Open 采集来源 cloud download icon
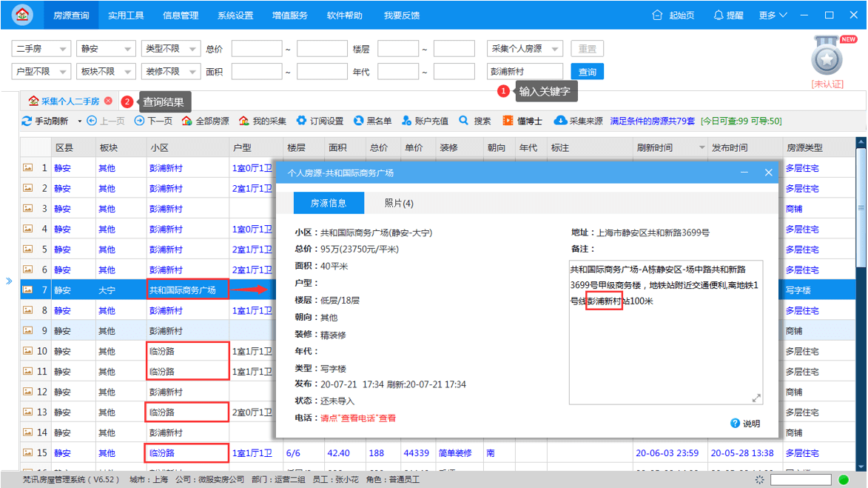Image resolution: width=868 pixels, height=488 pixels. click(x=560, y=121)
